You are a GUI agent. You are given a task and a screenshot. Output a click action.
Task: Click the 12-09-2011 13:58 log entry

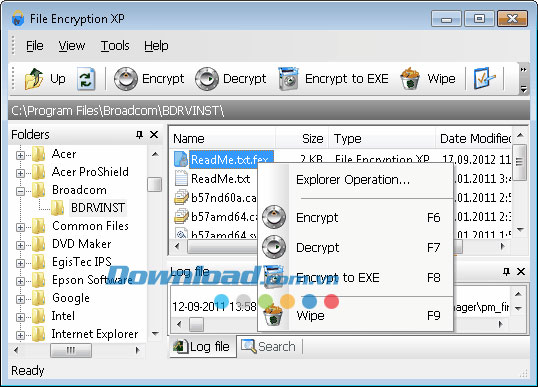(214, 306)
